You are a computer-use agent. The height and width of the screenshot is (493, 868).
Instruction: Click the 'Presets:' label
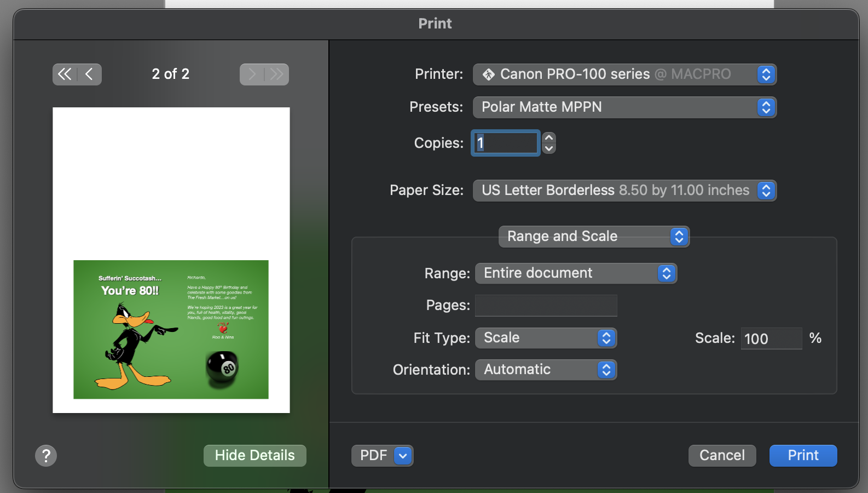click(436, 107)
